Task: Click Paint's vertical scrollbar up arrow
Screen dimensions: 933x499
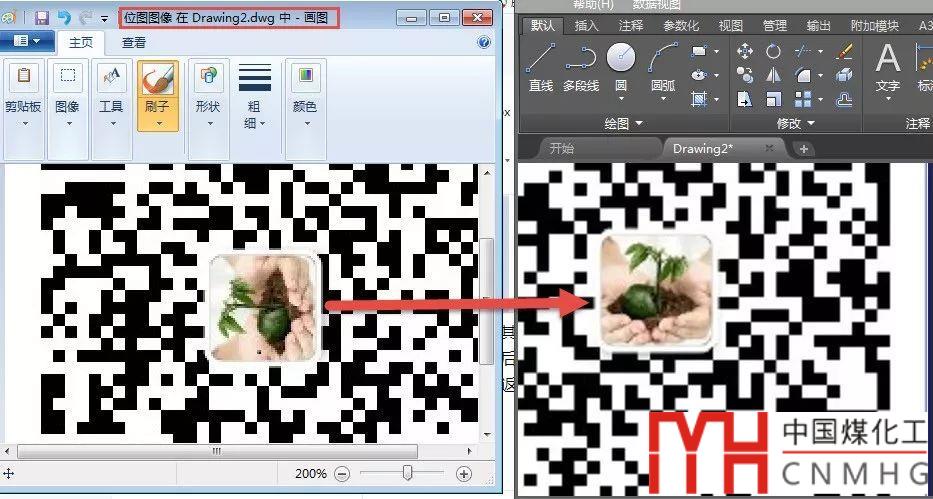Action: (488, 172)
